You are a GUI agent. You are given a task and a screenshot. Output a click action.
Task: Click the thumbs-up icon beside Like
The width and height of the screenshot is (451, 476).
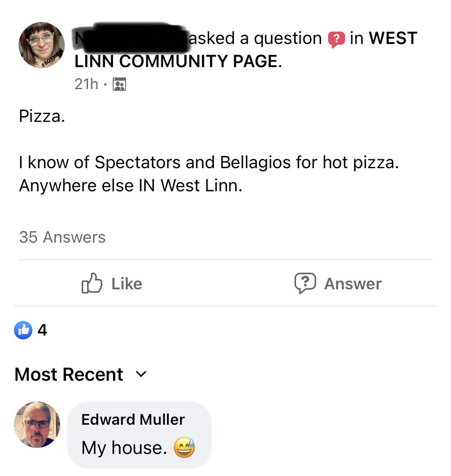[x=92, y=283]
